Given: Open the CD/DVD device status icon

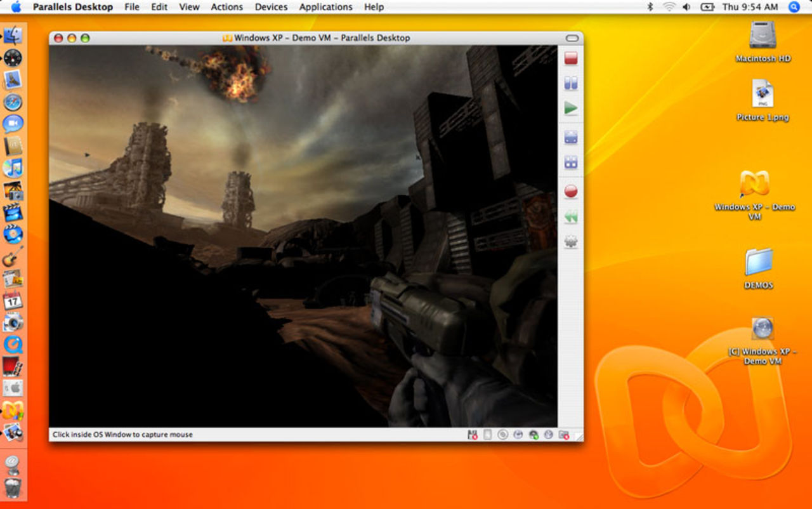Looking at the screenshot, I should tap(504, 435).
